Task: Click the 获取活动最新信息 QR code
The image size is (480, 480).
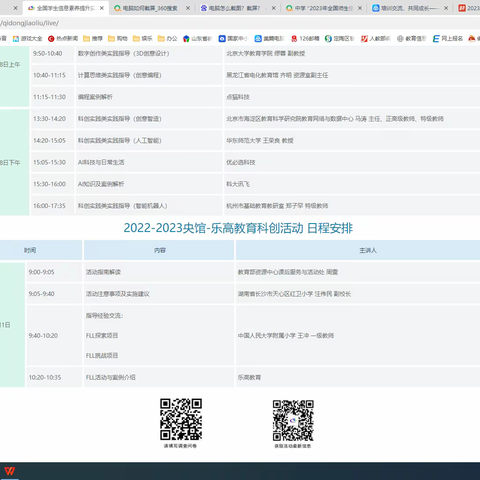Action: [x=293, y=420]
